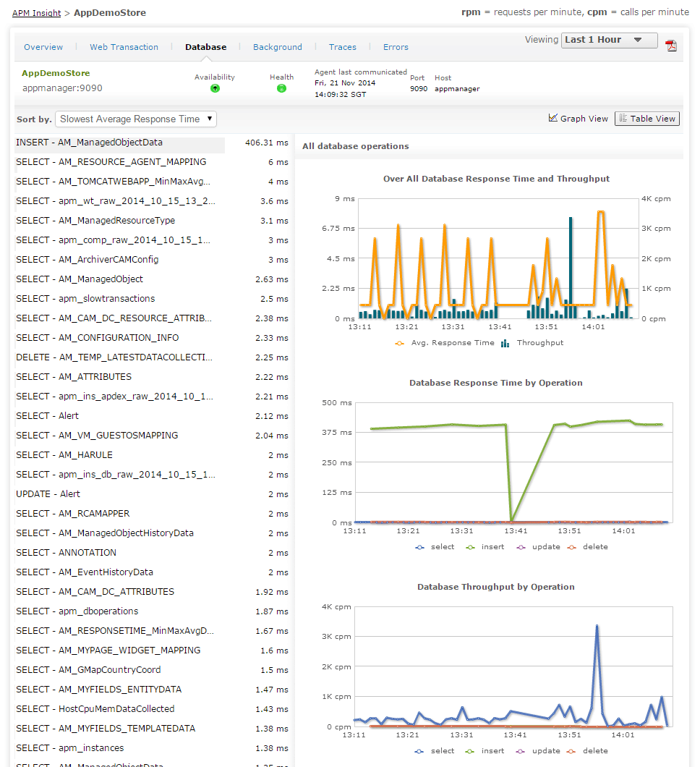Select the Traces section
Screen dimensions: 700x767
pyautogui.click(x=342, y=46)
